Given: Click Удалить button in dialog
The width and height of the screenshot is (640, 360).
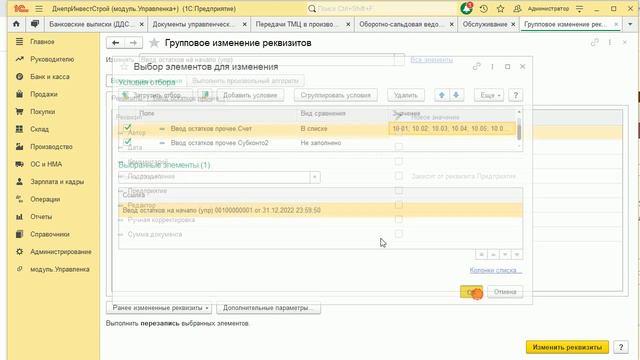Looking at the screenshot, I should [406, 95].
